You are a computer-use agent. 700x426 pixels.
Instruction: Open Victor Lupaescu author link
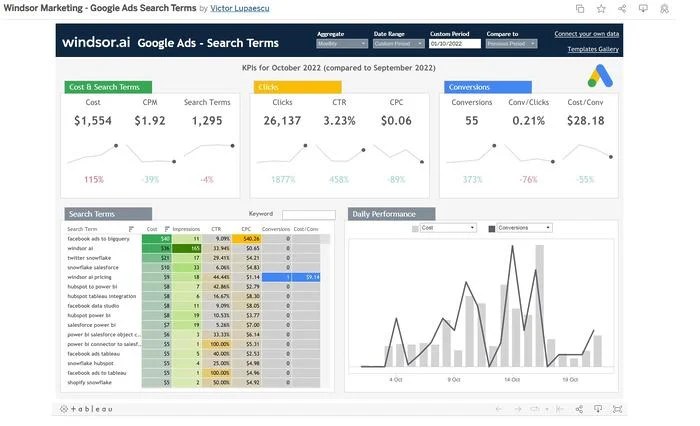coord(240,8)
